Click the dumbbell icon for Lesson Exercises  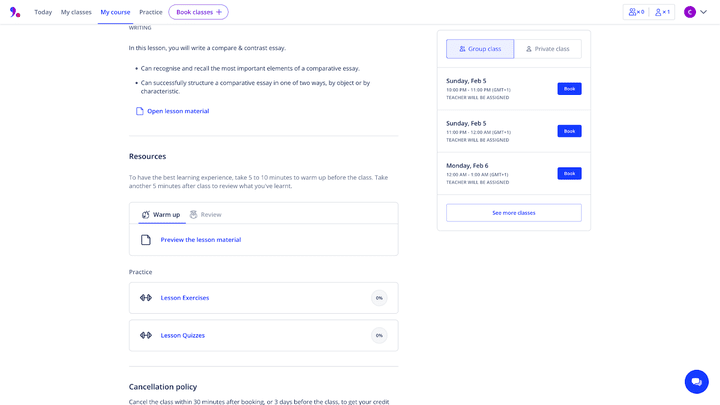146,298
